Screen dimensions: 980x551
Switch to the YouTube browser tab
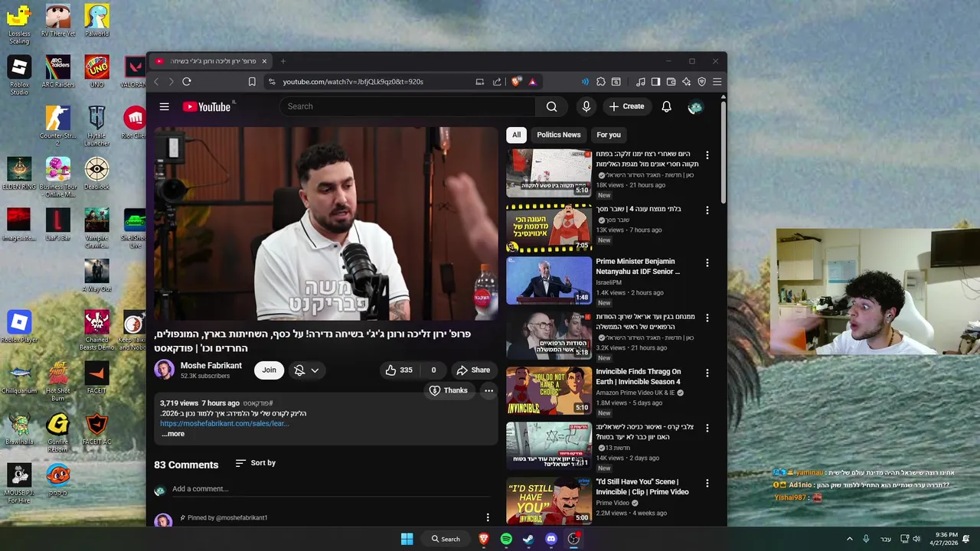(x=210, y=61)
